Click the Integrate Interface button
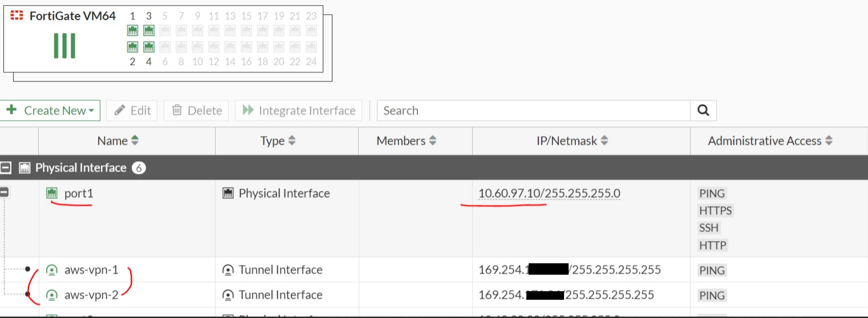 (299, 111)
